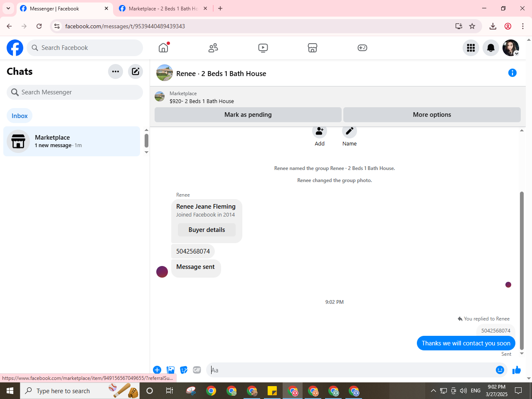Open Sticky Notes from the taskbar
Image resolution: width=532 pixels, height=399 pixels.
tap(272, 391)
